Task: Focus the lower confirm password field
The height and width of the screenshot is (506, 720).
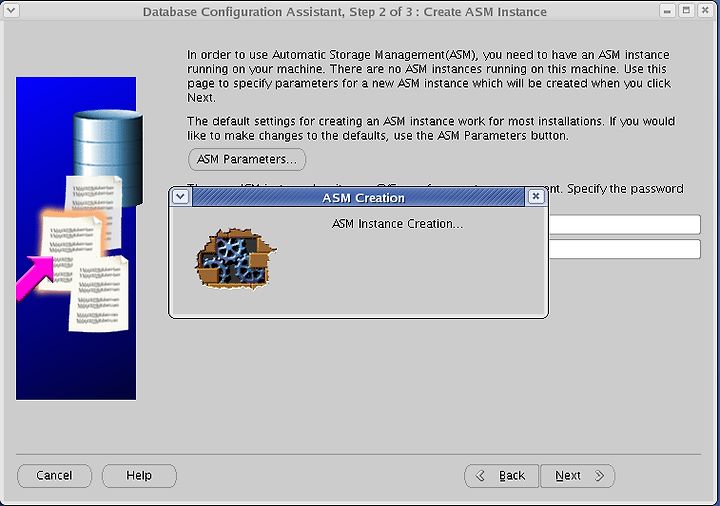Action: [x=624, y=249]
